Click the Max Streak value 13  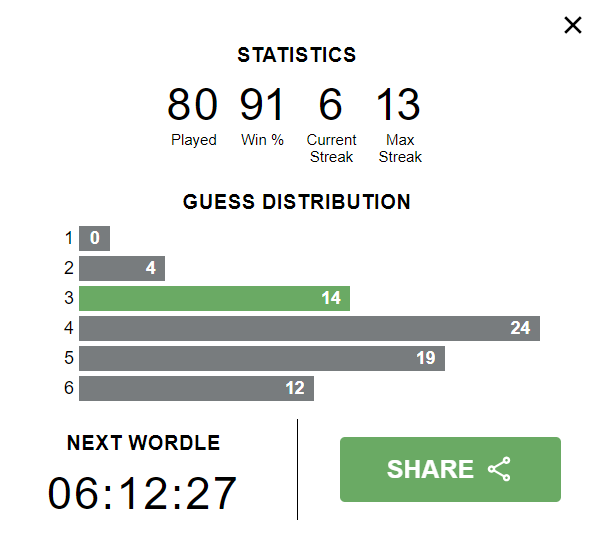(399, 104)
